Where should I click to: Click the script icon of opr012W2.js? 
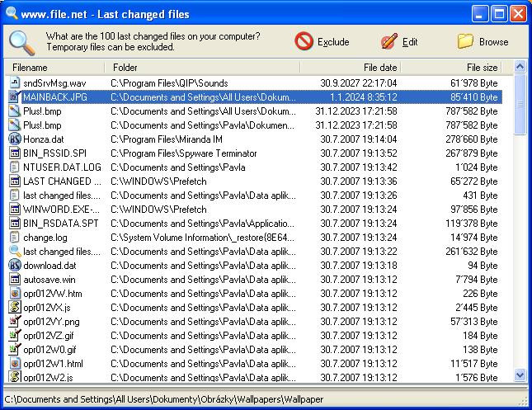pyautogui.click(x=15, y=377)
